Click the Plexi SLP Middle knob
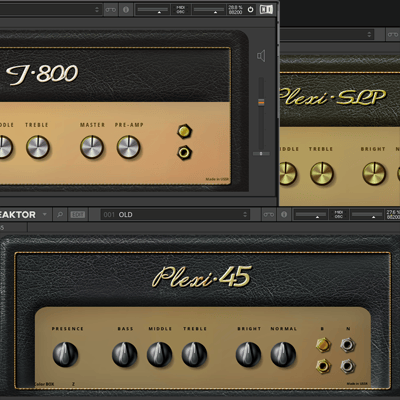Screen dimensions: 400x400 click(287, 173)
